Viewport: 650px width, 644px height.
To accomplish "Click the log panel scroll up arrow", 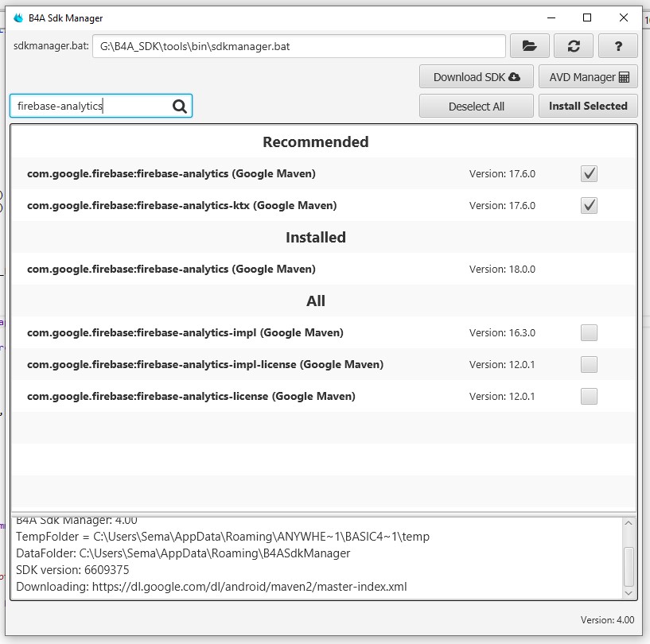I will (629, 523).
